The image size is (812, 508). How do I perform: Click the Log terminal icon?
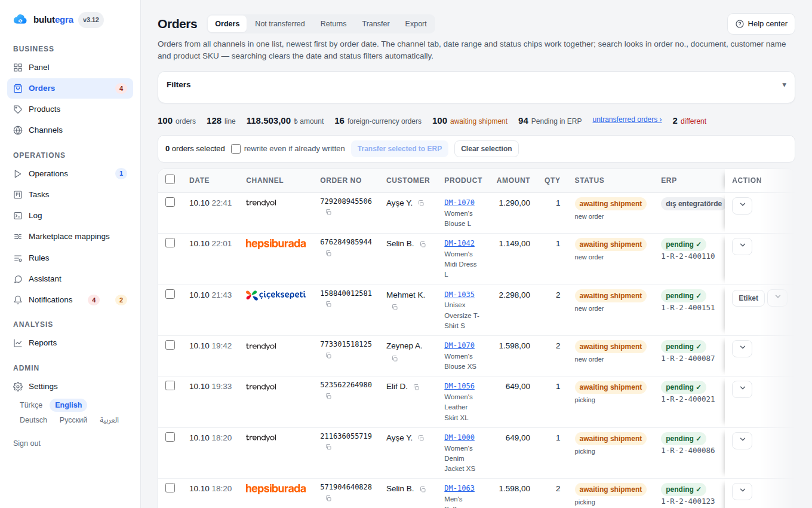coord(18,216)
